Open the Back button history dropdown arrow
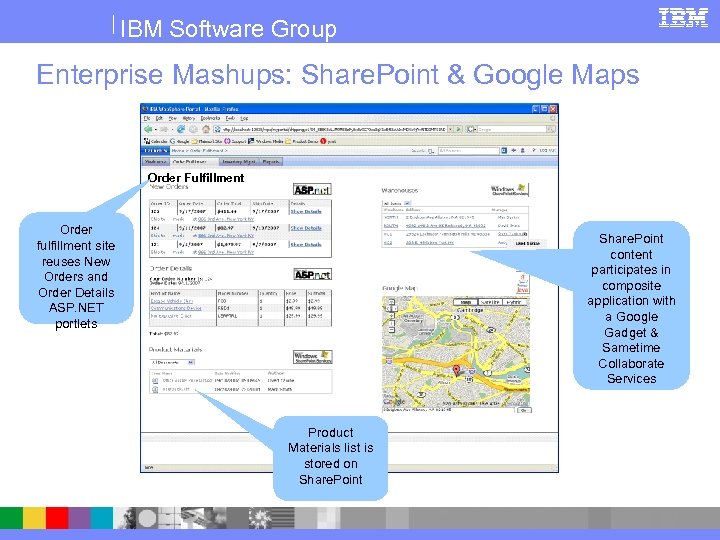 [156, 129]
